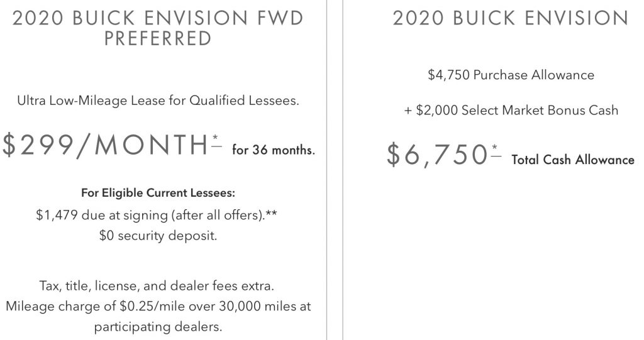Image resolution: width=644 pixels, height=340 pixels.
Task: Click the word PREFERRED in the left heading
Action: (x=158, y=39)
